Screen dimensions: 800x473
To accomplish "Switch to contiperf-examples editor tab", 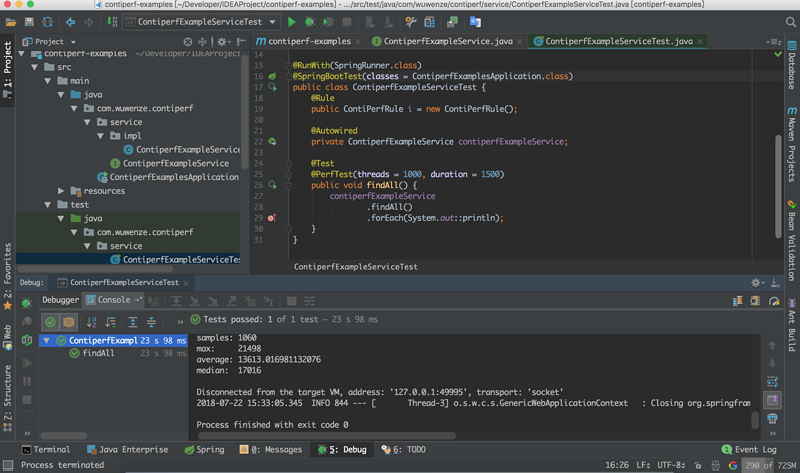I will click(x=309, y=41).
